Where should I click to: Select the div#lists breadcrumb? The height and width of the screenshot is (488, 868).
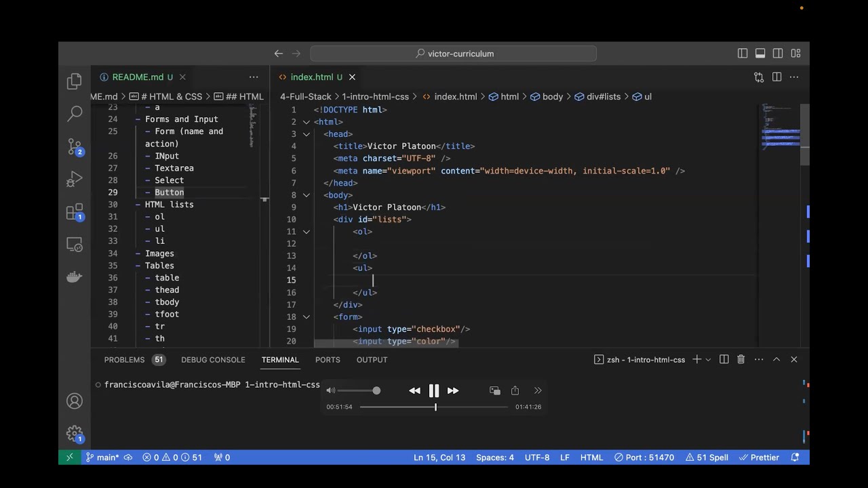click(x=597, y=97)
